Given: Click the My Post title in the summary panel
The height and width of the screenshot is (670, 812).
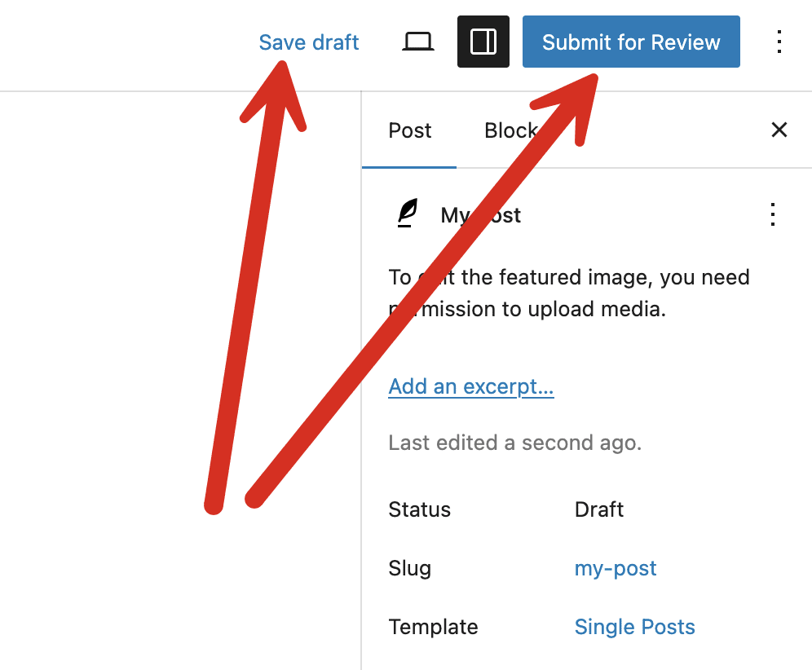Looking at the screenshot, I should point(479,214).
